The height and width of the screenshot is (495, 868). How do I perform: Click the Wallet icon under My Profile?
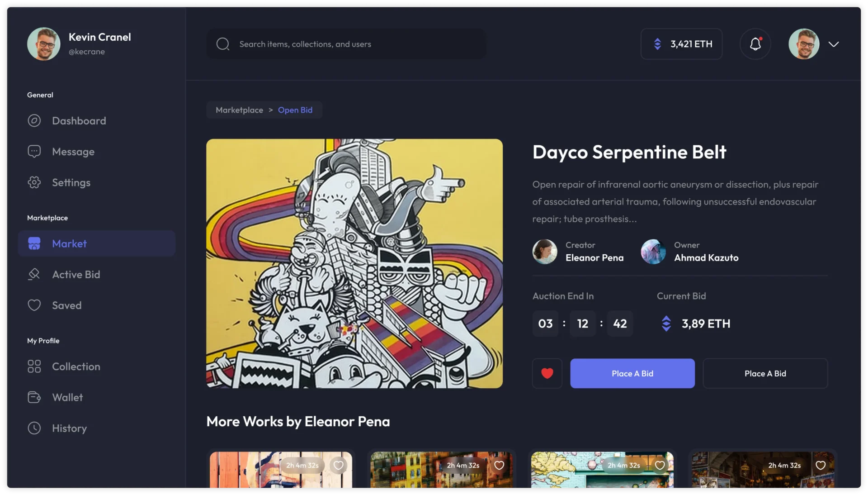[x=35, y=397]
